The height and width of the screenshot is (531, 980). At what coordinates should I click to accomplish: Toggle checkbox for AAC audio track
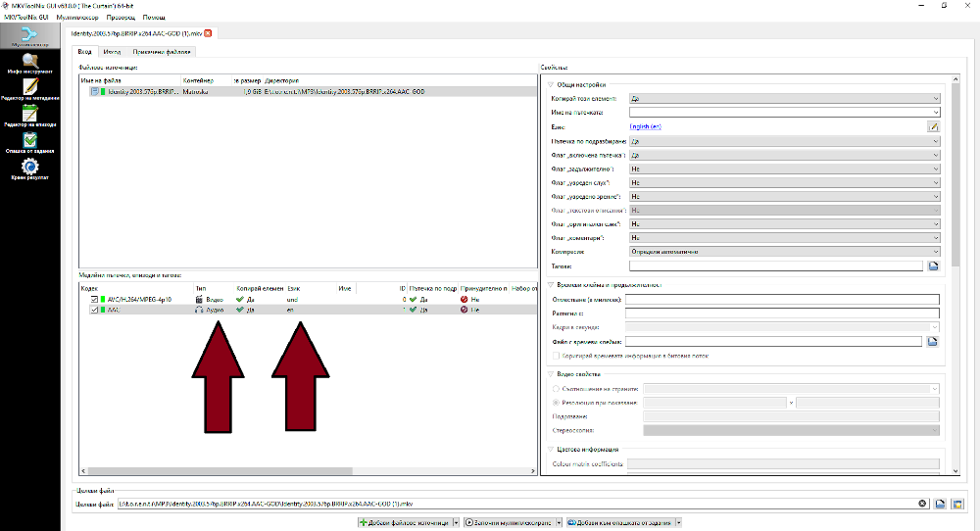coord(94,310)
